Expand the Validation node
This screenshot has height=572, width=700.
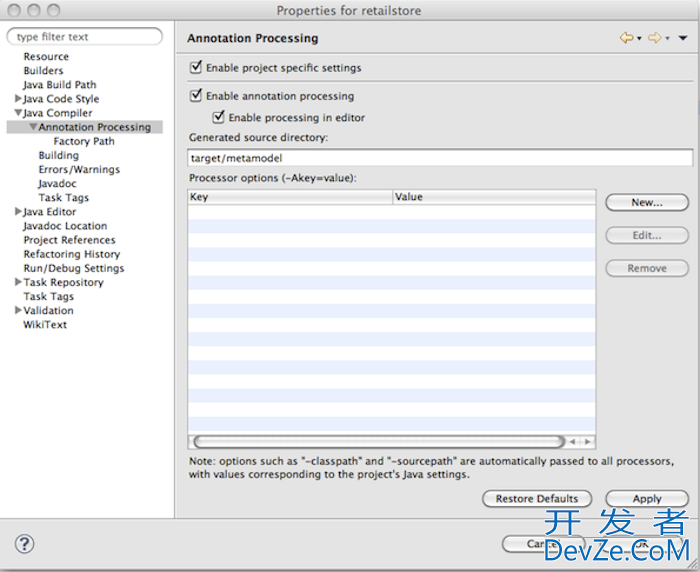click(18, 310)
